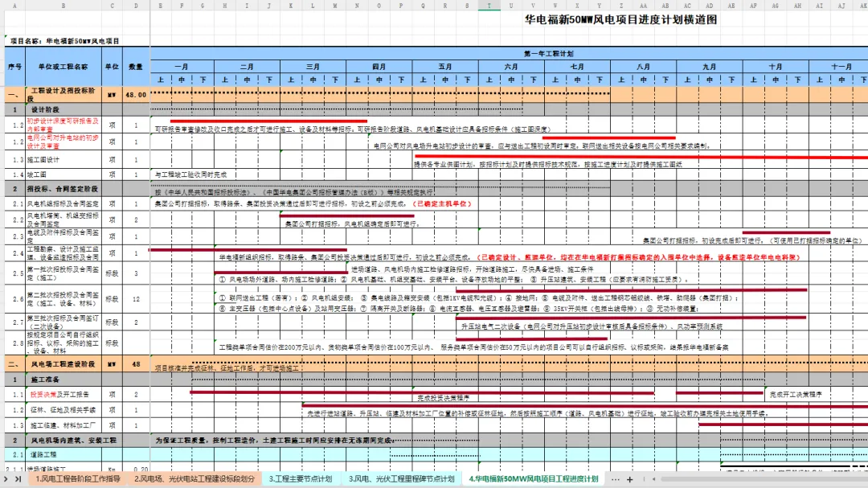Open sheet tab 1.风电工程各阶段工作指导

[x=77, y=479]
